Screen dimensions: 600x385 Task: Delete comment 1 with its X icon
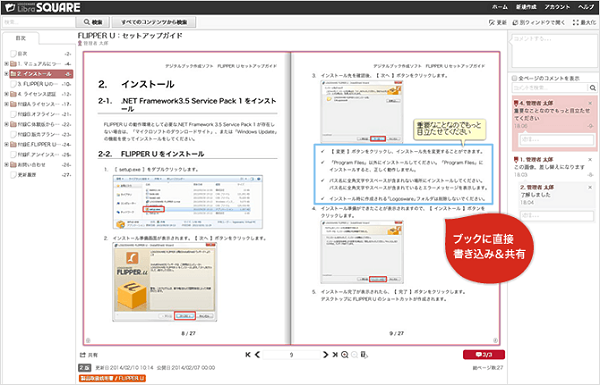point(590,160)
